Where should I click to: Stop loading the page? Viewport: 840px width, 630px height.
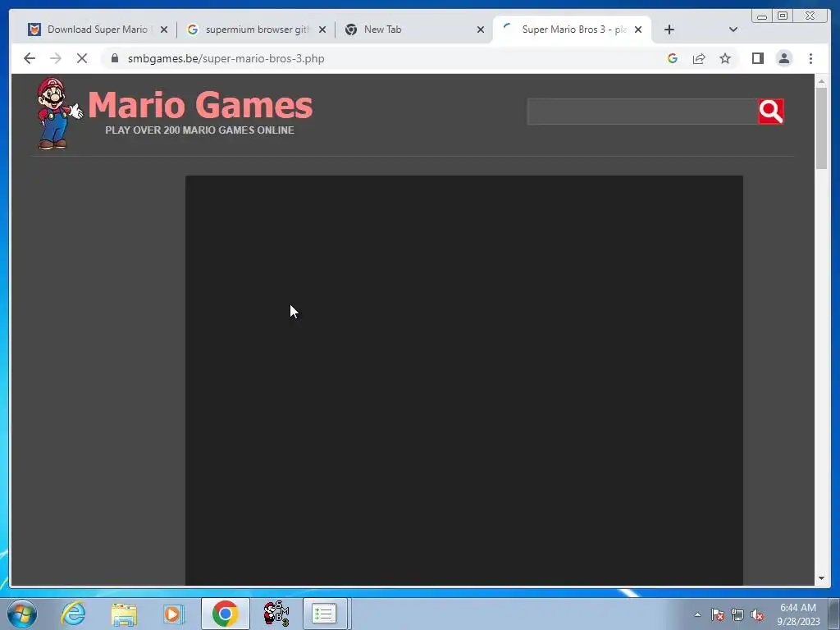coord(82,58)
